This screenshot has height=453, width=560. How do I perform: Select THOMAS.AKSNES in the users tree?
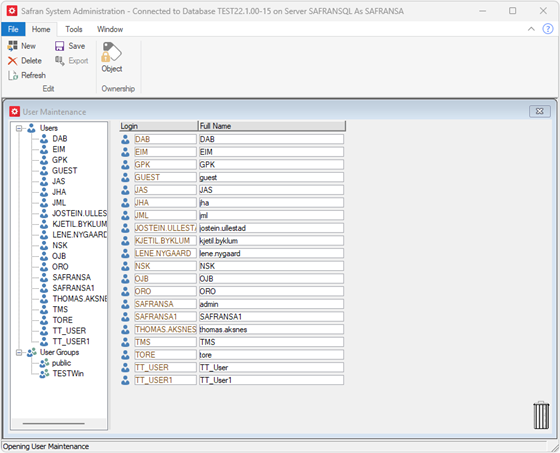pyautogui.click(x=79, y=299)
